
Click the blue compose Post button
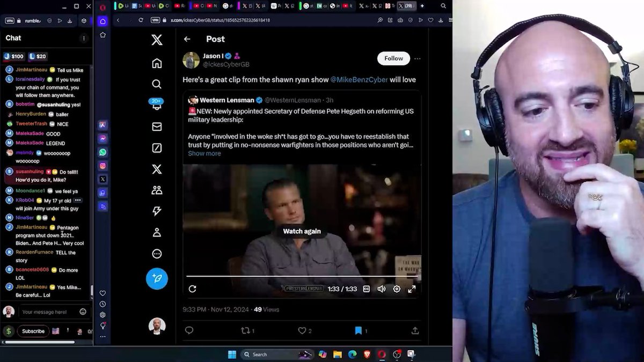pyautogui.click(x=157, y=279)
